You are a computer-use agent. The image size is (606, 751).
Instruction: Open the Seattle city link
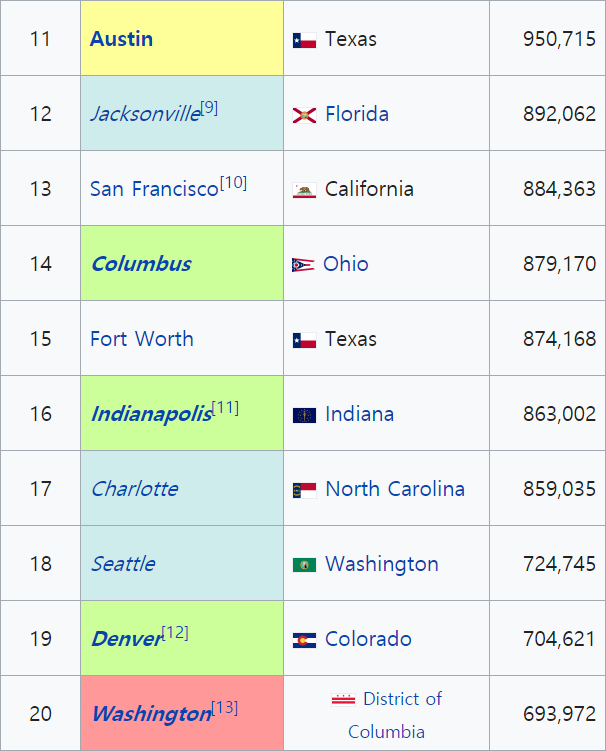pyautogui.click(x=122, y=564)
